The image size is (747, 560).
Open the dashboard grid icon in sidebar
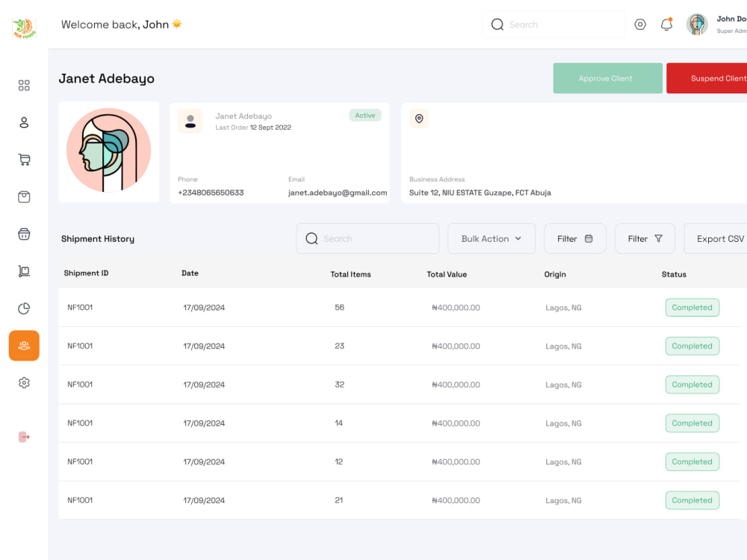pos(24,85)
